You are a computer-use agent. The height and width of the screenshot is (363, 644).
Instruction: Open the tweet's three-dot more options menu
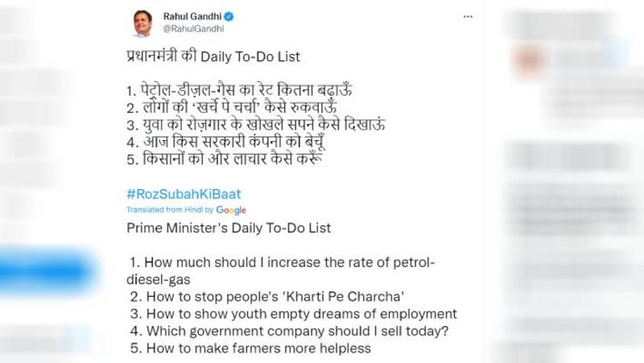pyautogui.click(x=466, y=17)
